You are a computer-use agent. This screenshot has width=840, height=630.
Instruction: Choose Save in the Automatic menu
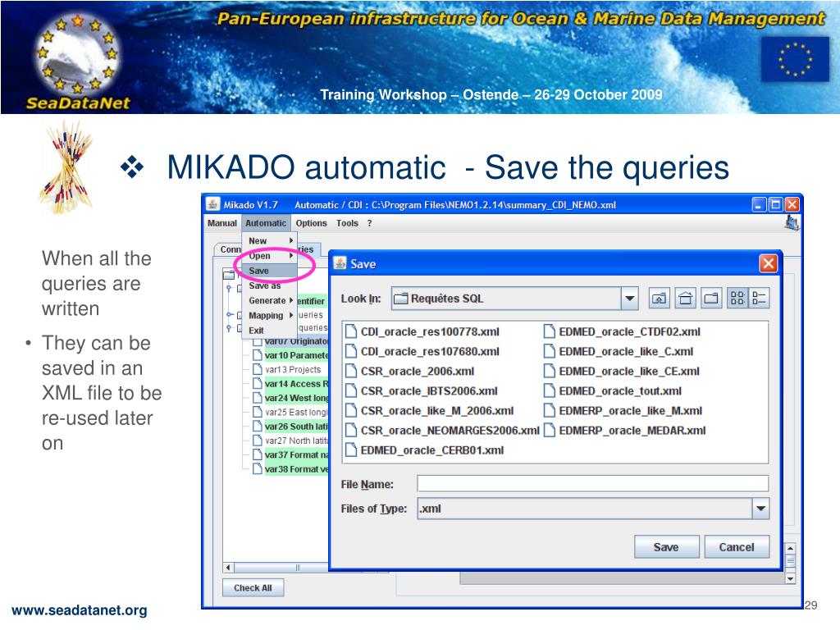(x=271, y=271)
